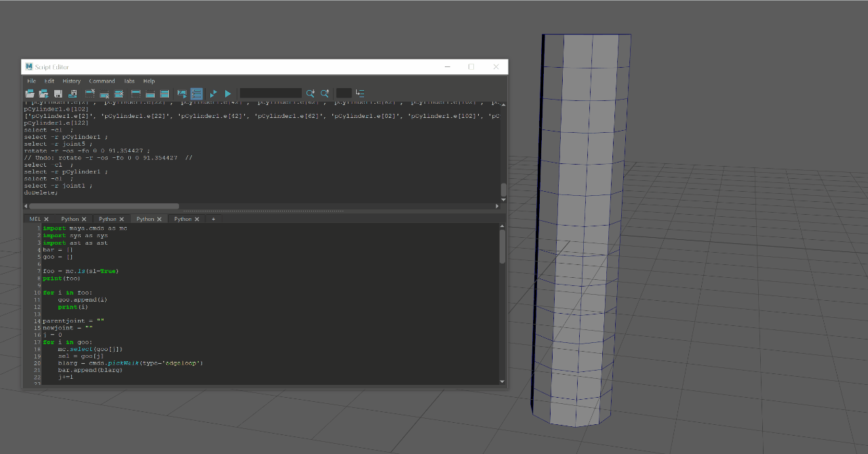
Task: Toggle Echo All Commands in the toolbar
Action: coord(182,94)
